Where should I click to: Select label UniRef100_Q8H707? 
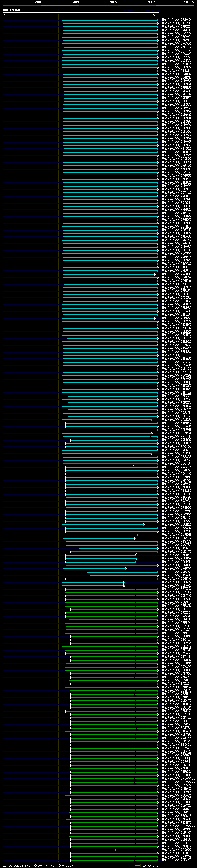point(177,596)
